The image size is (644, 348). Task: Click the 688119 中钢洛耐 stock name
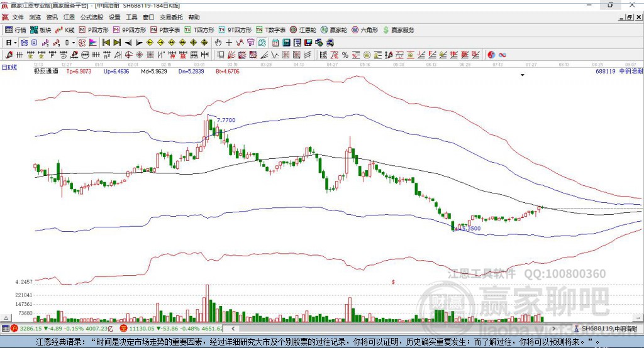click(x=619, y=71)
